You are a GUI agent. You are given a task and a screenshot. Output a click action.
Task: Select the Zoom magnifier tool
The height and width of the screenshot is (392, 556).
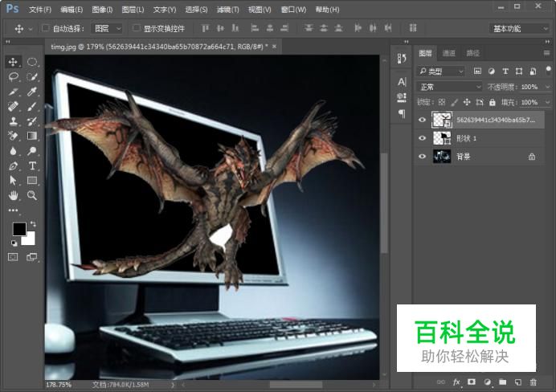(32, 195)
